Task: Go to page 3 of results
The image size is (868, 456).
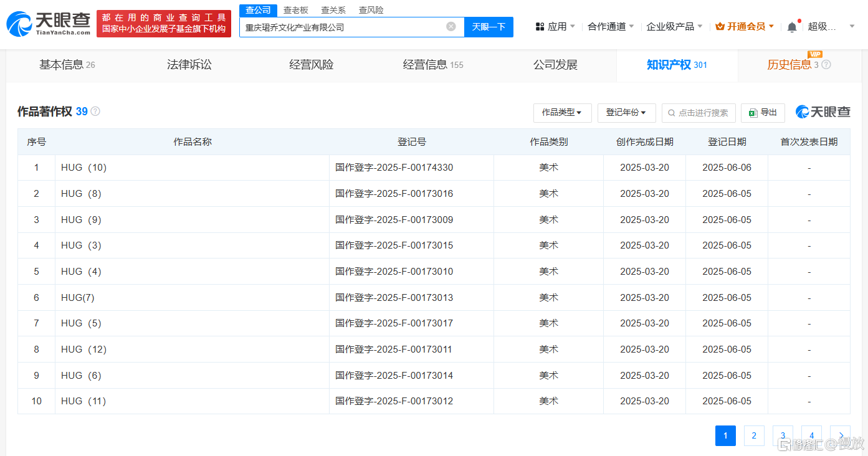Action: coord(783,435)
